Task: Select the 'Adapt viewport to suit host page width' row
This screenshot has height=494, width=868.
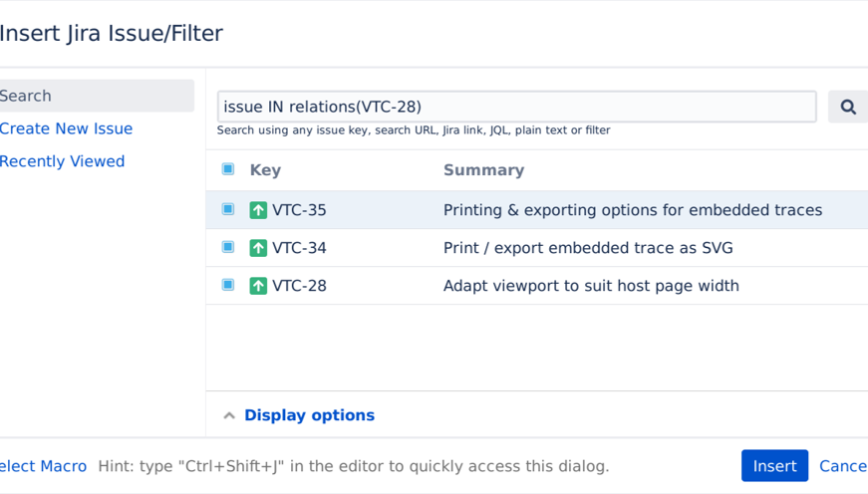Action: coord(591,286)
